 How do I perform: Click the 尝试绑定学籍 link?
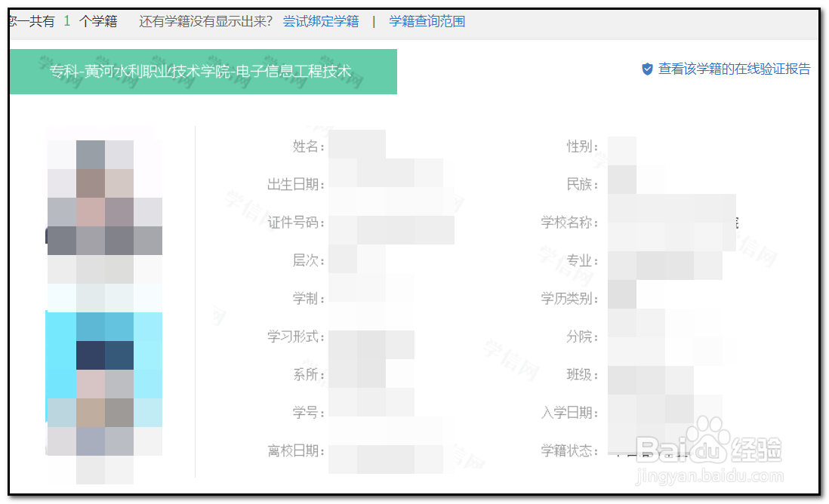320,21
